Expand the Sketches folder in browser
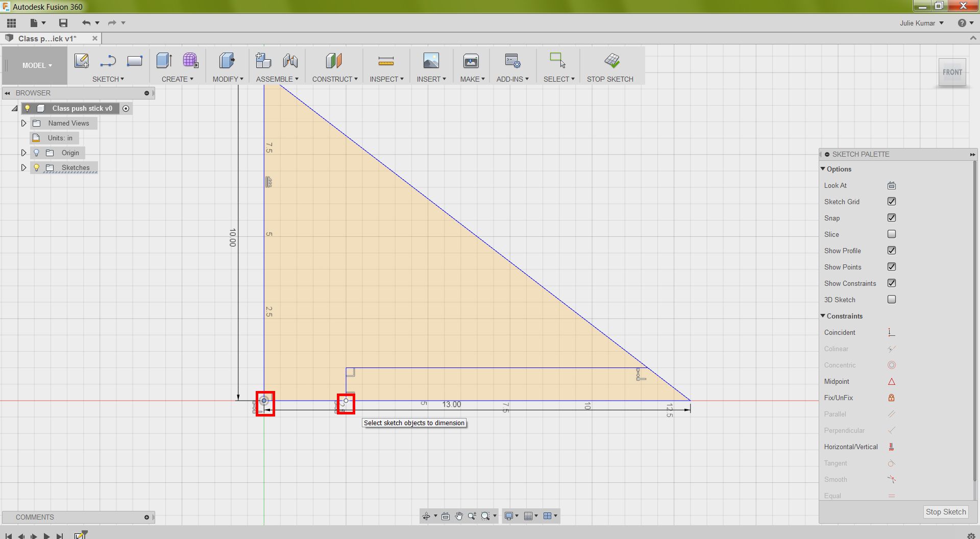Image resolution: width=980 pixels, height=539 pixels. click(x=23, y=167)
